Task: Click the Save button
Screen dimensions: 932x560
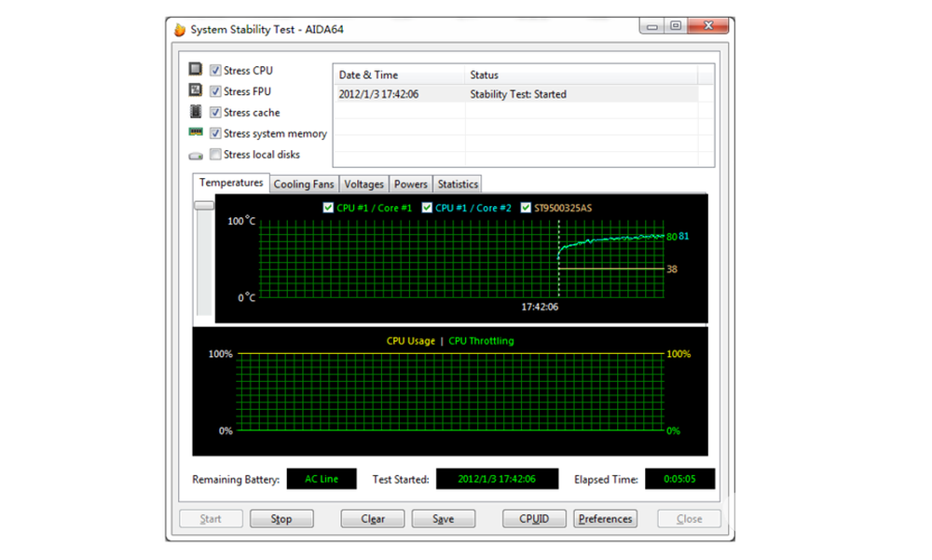Action: tap(444, 519)
